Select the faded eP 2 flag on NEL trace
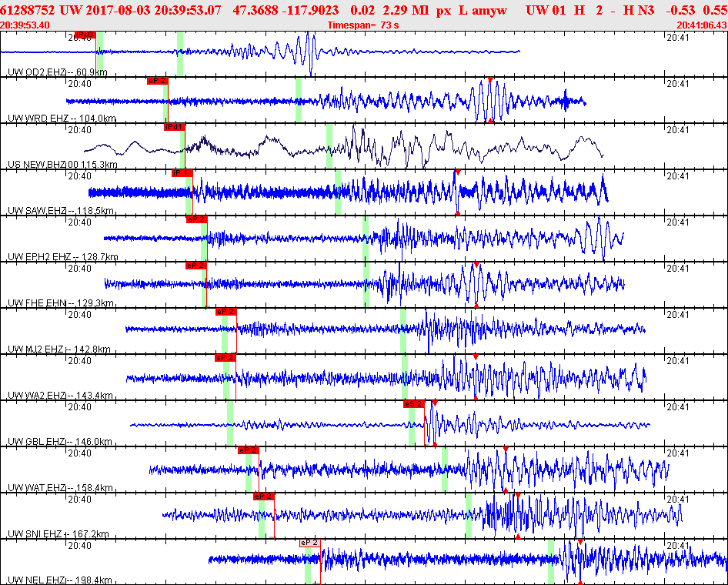Image resolution: width=728 pixels, height=585 pixels. (309, 543)
